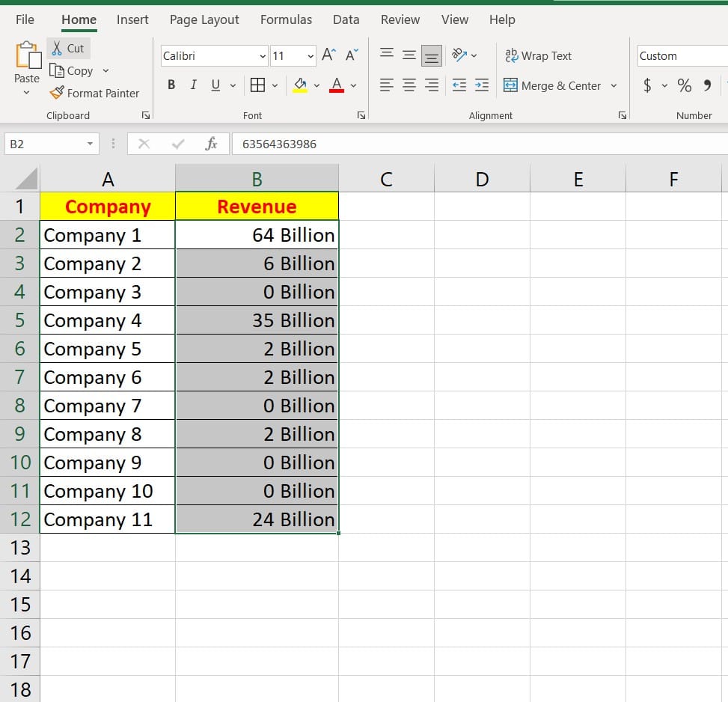Viewport: 728px width, 702px height.
Task: Click the Cut scissors icon
Action: pyautogui.click(x=58, y=49)
